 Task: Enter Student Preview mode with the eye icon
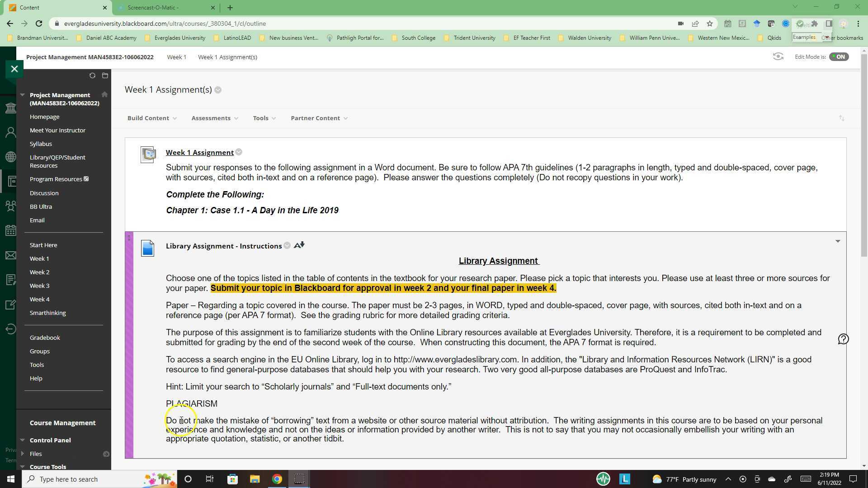(x=778, y=56)
